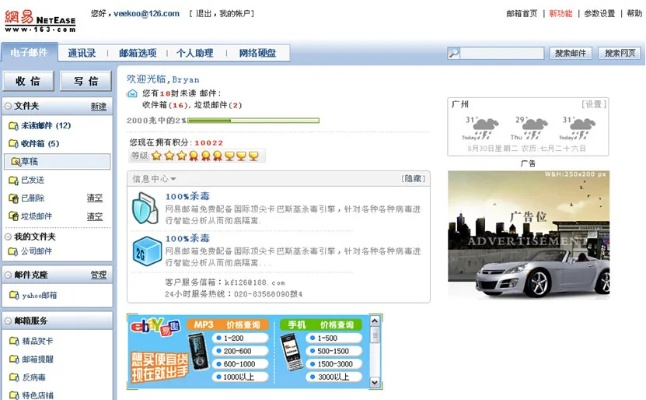The height and width of the screenshot is (400, 646).
Task: Open the 个人助理 tab
Action: click(195, 53)
